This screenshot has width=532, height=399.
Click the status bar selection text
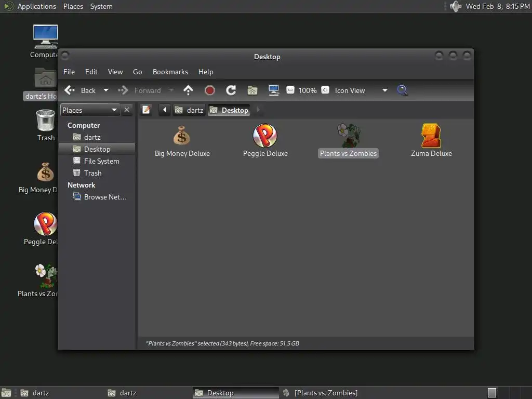point(222,343)
